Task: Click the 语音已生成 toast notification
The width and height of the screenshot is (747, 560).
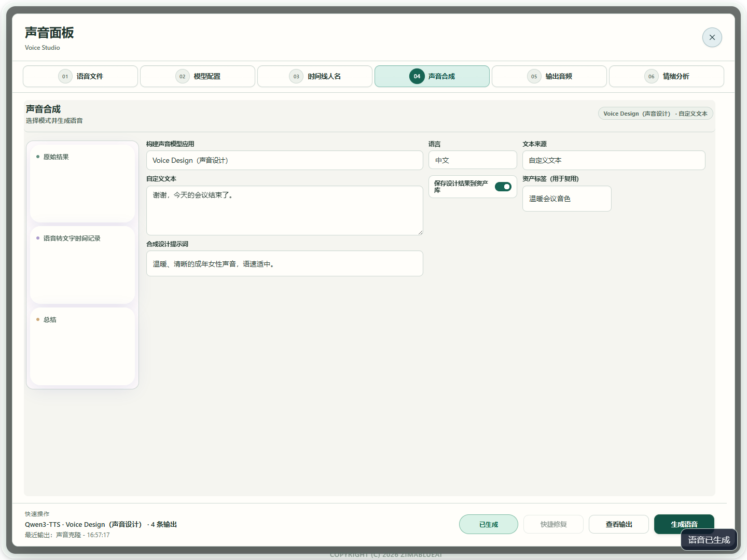Action: pyautogui.click(x=709, y=540)
